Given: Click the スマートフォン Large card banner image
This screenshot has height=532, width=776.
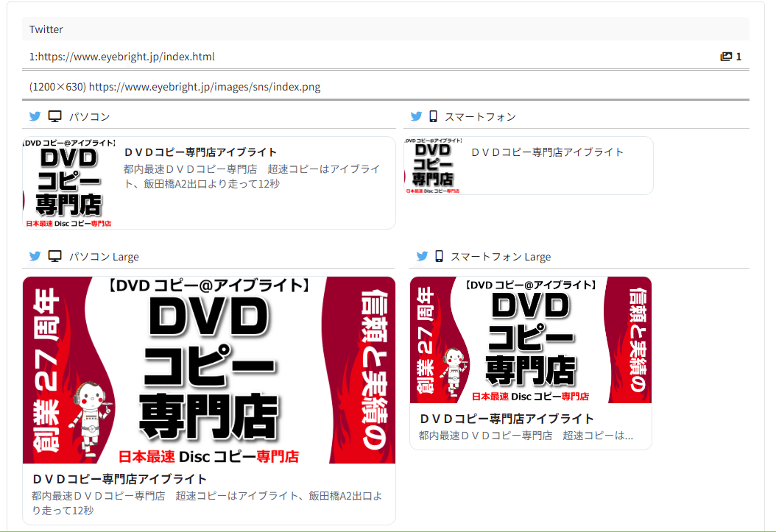Looking at the screenshot, I should tap(531, 340).
